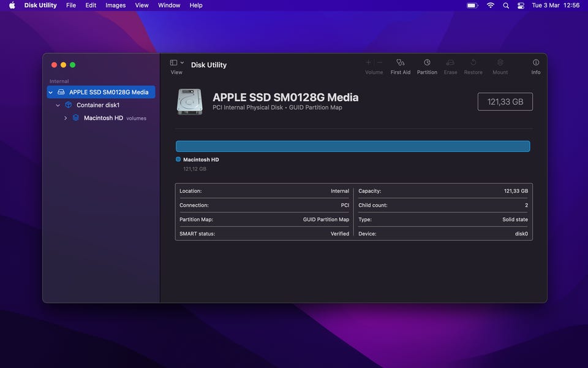Open the Info panel
The image size is (588, 368).
[536, 66]
